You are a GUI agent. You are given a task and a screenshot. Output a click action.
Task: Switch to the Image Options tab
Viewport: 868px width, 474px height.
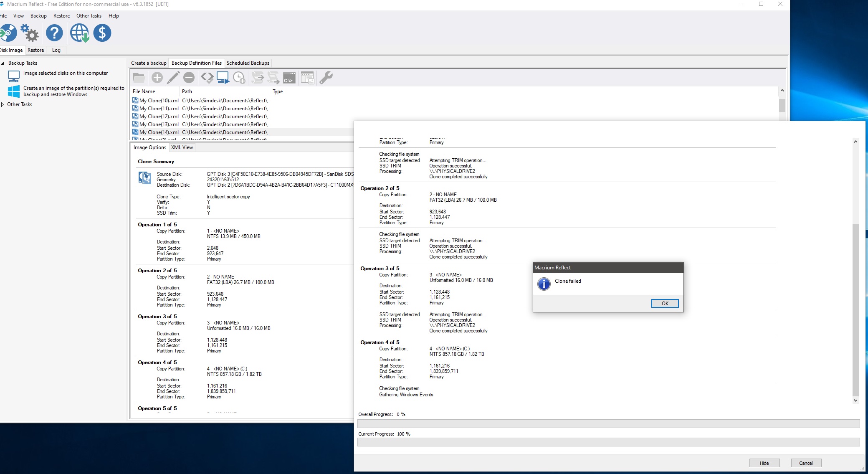[150, 147]
